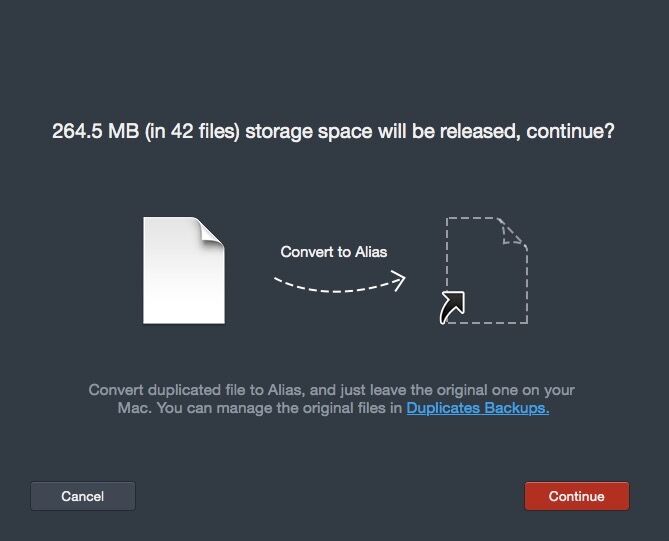Viewport: 669px width, 541px height.
Task: Click the "Convert to Alias" label
Action: tap(334, 252)
